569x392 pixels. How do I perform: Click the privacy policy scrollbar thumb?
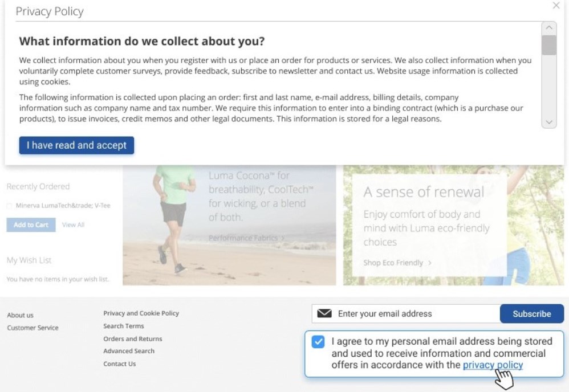[x=548, y=45]
